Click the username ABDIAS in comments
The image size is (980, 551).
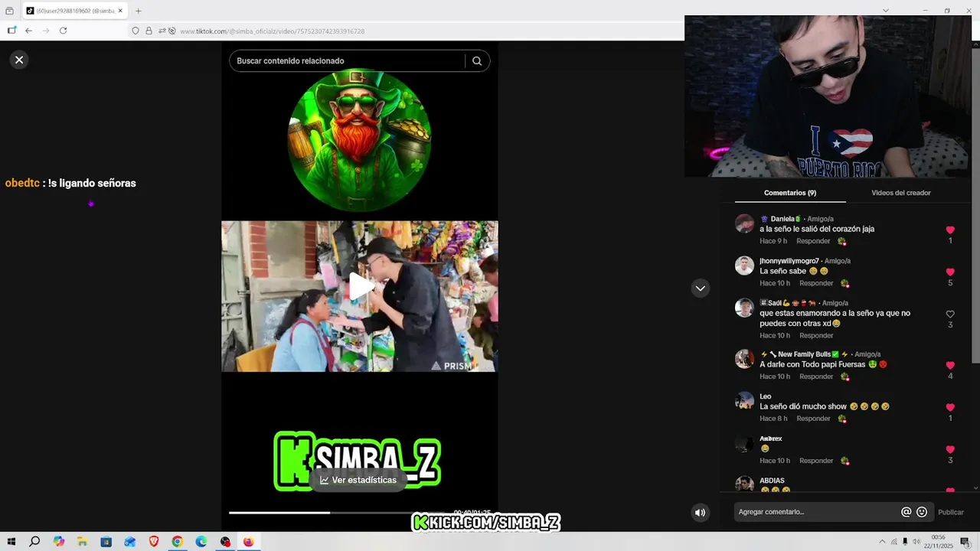tap(772, 481)
